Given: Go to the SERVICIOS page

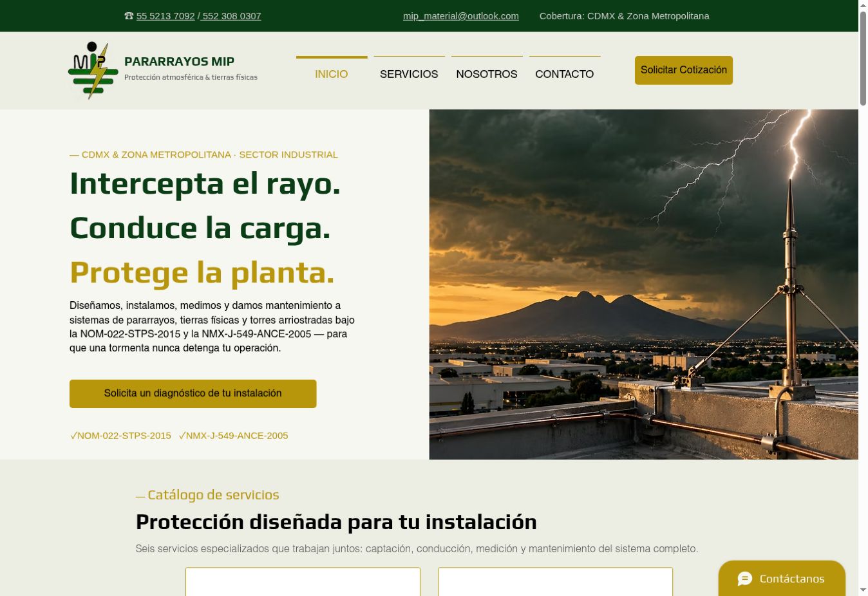Looking at the screenshot, I should coord(409,74).
